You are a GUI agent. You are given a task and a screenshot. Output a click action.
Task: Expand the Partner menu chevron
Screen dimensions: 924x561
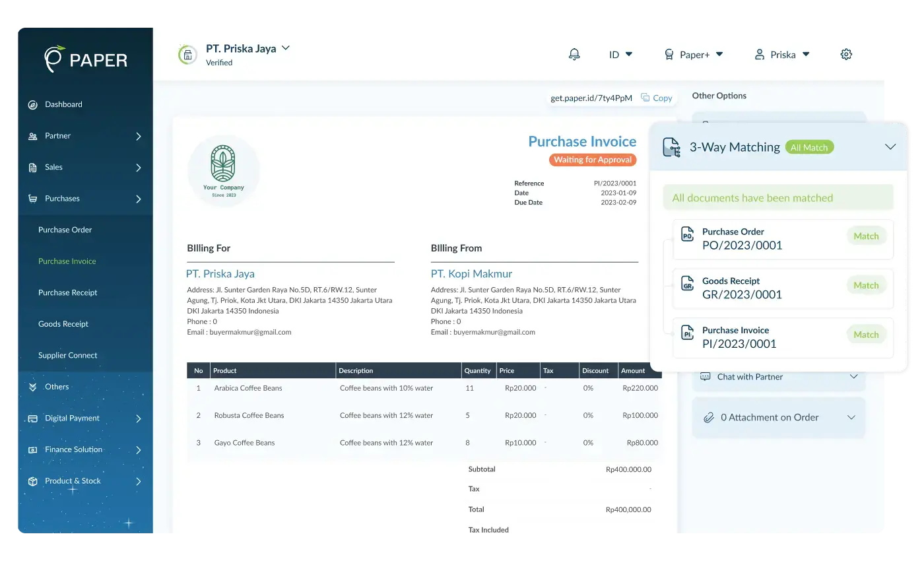(x=139, y=136)
